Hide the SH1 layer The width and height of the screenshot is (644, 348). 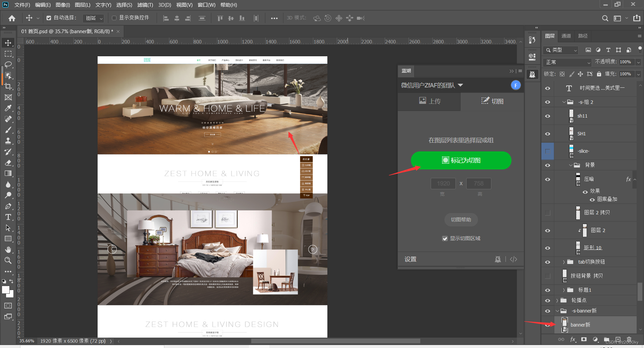pyautogui.click(x=547, y=134)
